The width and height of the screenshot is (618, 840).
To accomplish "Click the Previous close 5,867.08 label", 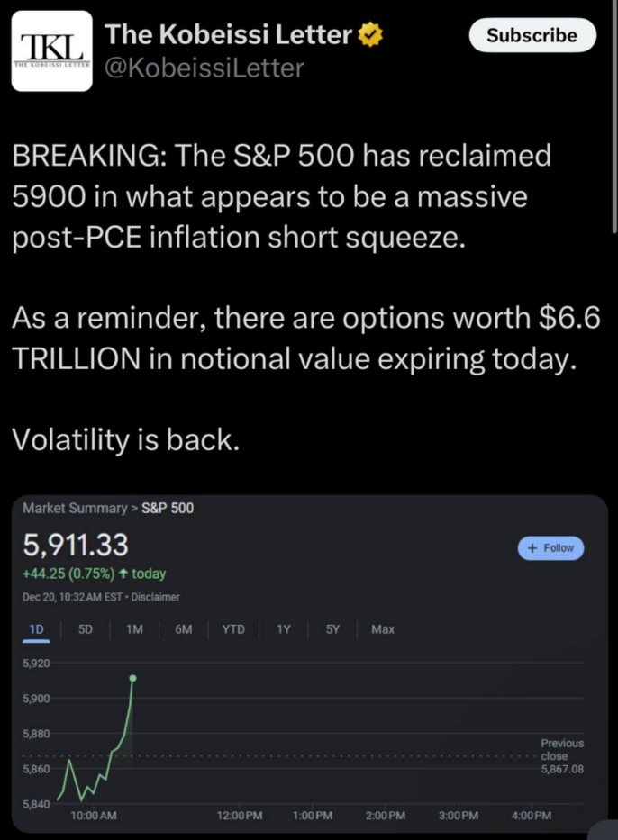I will [x=562, y=756].
